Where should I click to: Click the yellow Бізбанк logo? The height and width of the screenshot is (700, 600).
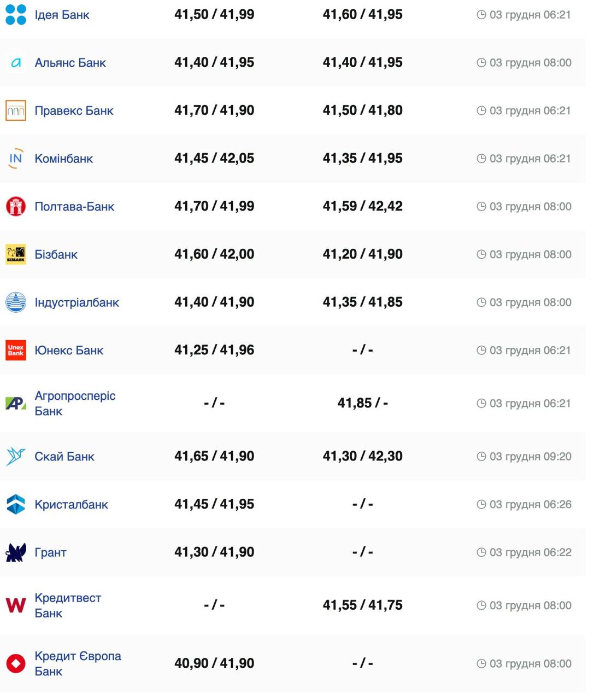[16, 254]
